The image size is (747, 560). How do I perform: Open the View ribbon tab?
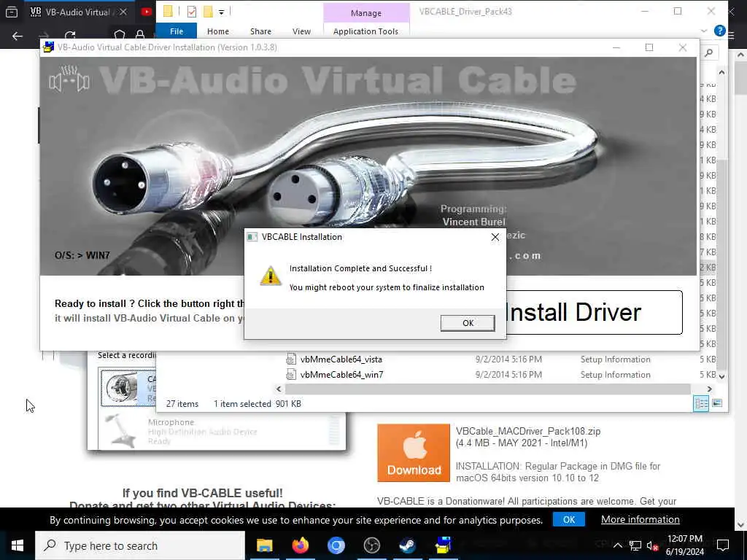click(x=301, y=31)
